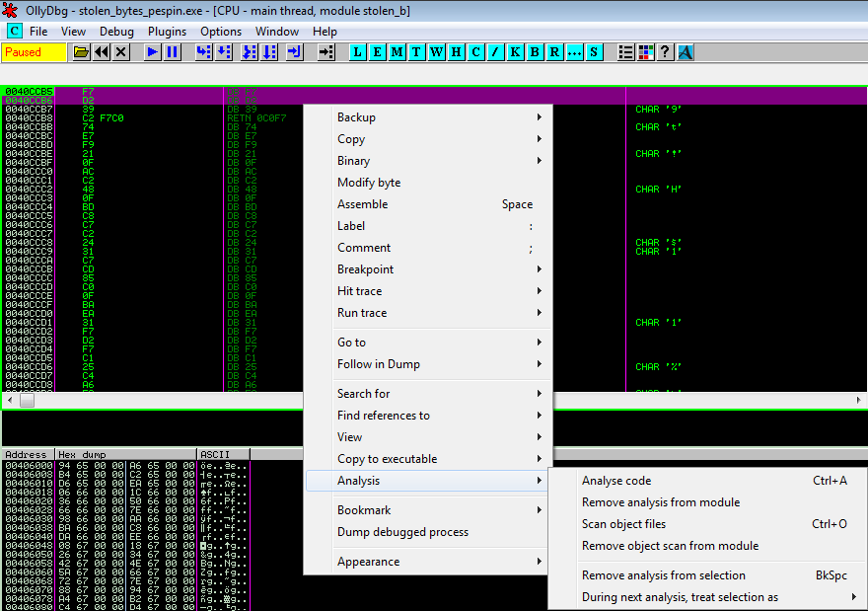Expand the Appearance submenu
This screenshot has height=611, width=868.
[x=429, y=562]
